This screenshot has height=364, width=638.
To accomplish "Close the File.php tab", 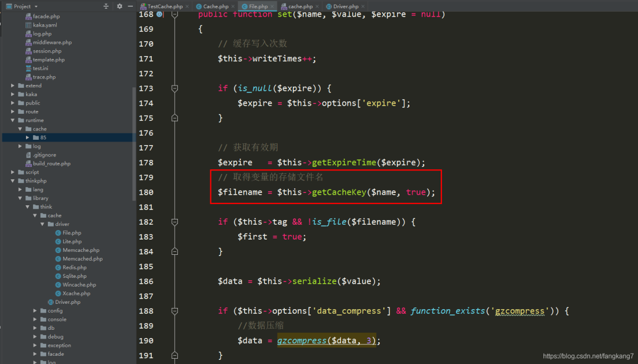I will (x=272, y=6).
